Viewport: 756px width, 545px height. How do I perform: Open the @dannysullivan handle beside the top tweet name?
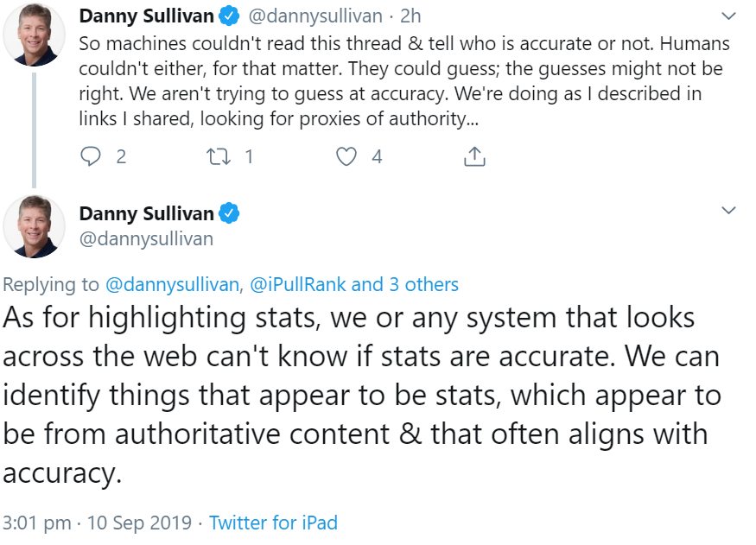click(315, 15)
